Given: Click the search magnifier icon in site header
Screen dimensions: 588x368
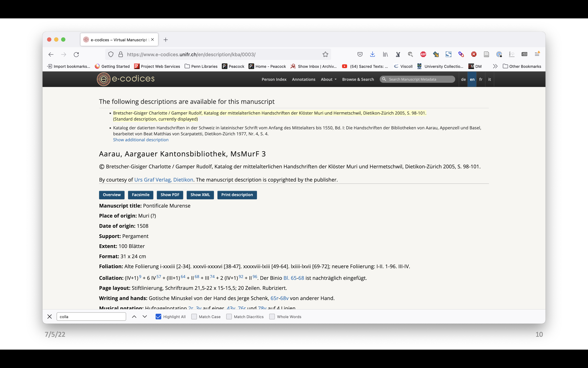Looking at the screenshot, I should click(x=384, y=79).
